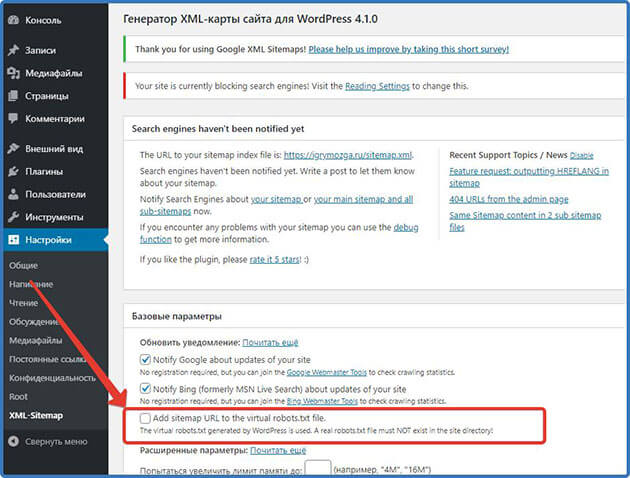Toggle Notify Google about updates checkbox
Screen dimensions: 630x478
point(145,359)
